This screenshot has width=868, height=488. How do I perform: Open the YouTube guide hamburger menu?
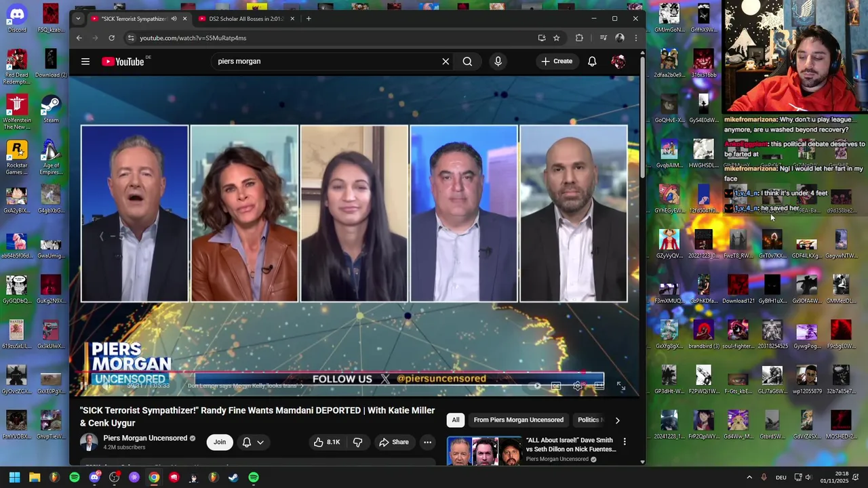click(x=85, y=62)
